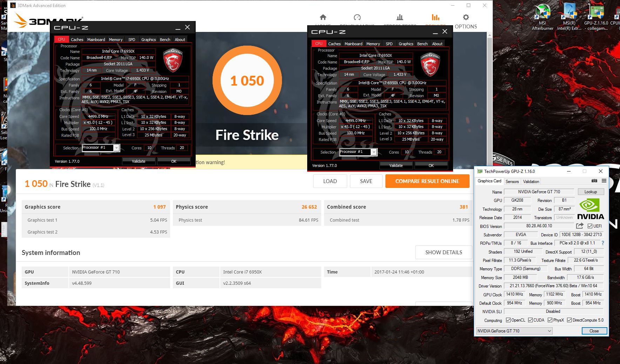Screen dimensions: 620x364
Task: Open the GPU-Z hamburger menu icon
Action: tap(604, 181)
